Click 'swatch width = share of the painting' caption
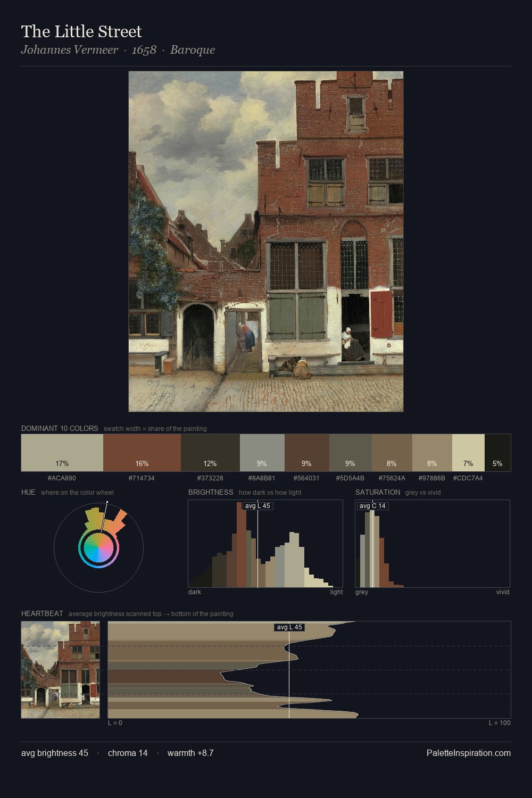The height and width of the screenshot is (798, 532). click(x=155, y=429)
